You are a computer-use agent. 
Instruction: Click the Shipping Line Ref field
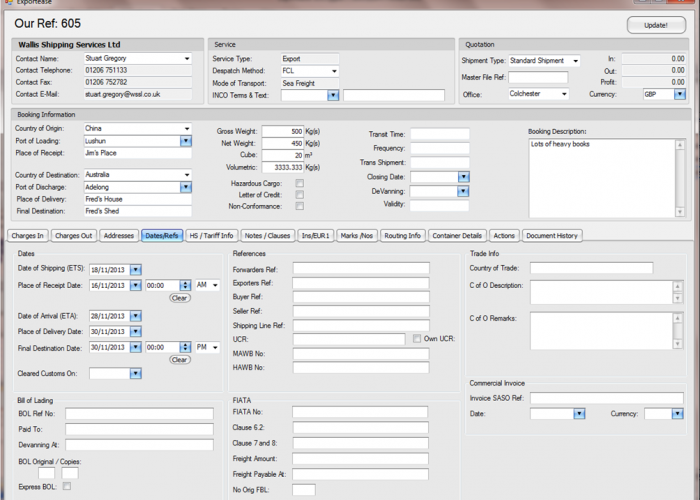[x=361, y=325]
